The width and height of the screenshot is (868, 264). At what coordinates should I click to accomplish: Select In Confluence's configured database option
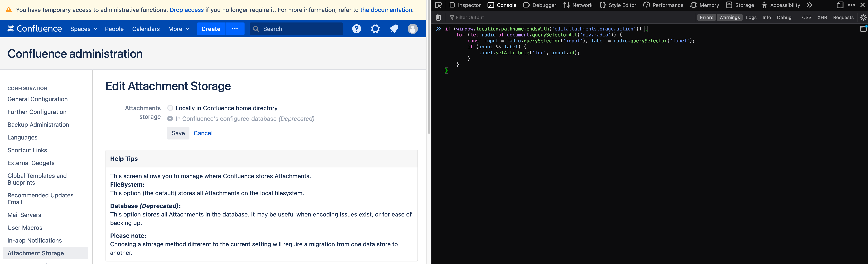(x=170, y=119)
